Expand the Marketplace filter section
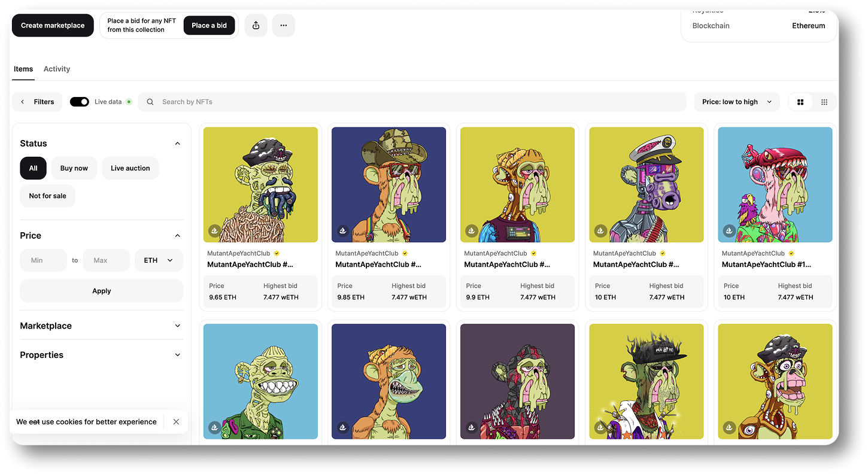The height and width of the screenshot is (474, 868). 177,326
